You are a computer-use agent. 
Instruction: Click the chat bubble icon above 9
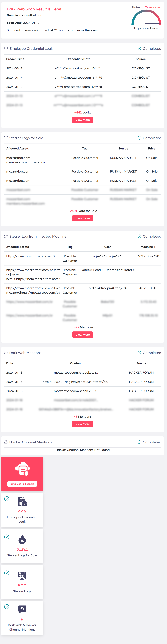[22, 609]
